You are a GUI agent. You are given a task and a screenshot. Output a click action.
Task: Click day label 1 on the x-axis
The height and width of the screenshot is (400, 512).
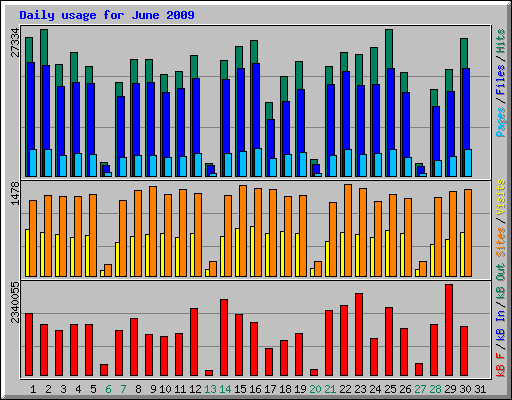(33, 389)
